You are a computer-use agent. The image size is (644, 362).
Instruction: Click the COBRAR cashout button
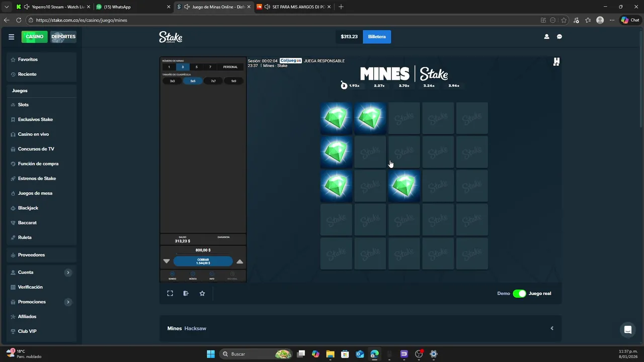pos(203,261)
